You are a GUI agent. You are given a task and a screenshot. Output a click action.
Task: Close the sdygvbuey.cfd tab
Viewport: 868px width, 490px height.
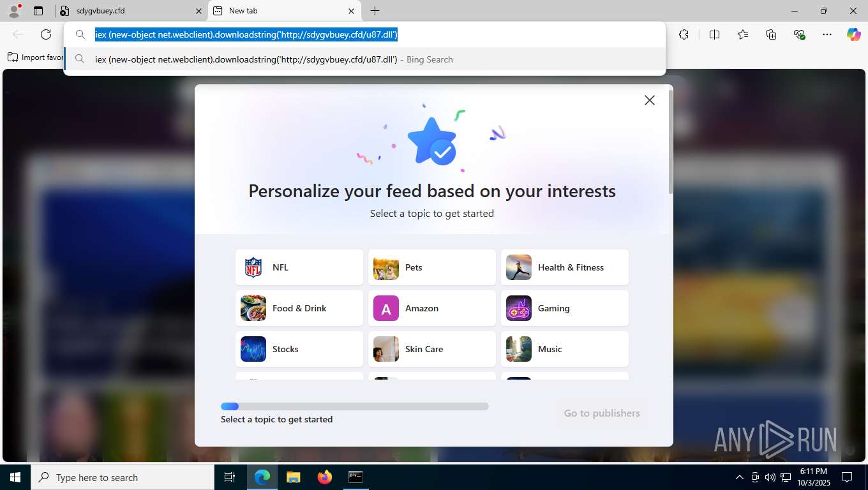coord(198,11)
